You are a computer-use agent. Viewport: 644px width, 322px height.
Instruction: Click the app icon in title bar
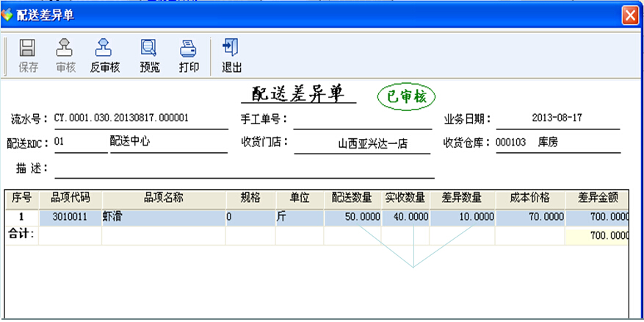(x=8, y=15)
